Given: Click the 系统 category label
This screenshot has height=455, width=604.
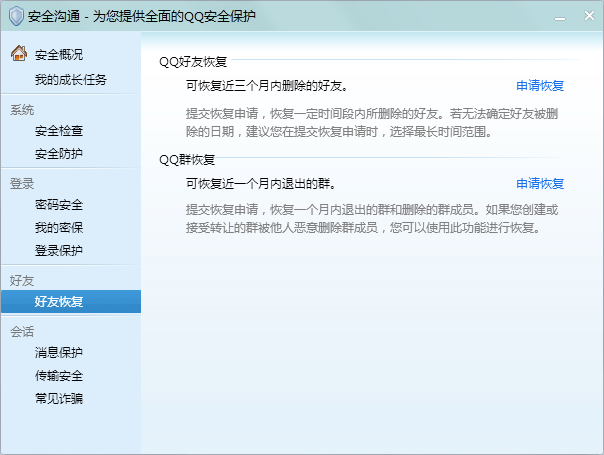Looking at the screenshot, I should click(22, 110).
